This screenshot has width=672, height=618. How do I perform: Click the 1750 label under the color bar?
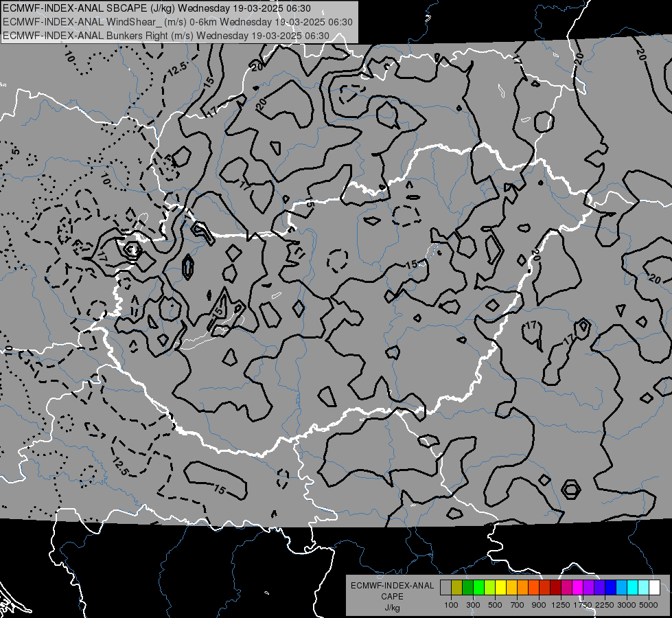(x=583, y=605)
